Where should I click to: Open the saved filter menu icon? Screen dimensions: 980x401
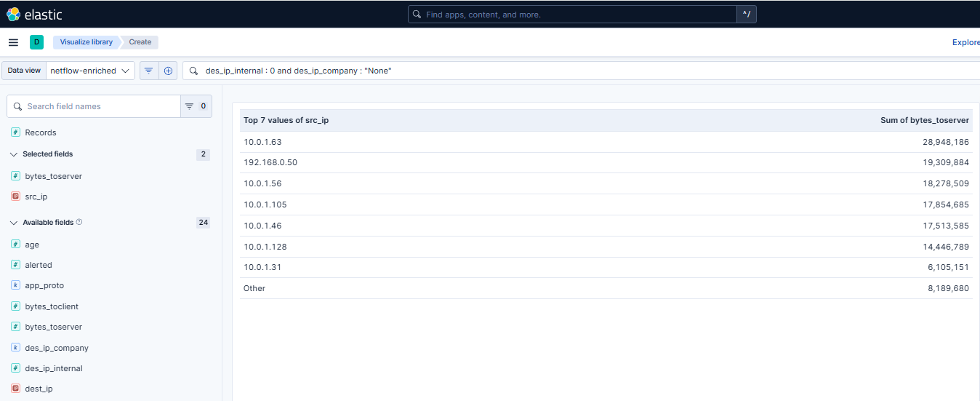pos(149,71)
